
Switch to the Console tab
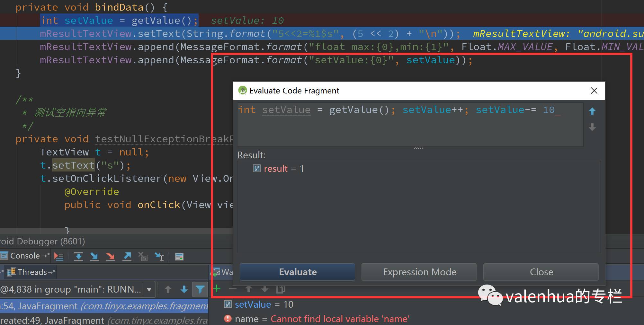click(x=25, y=256)
